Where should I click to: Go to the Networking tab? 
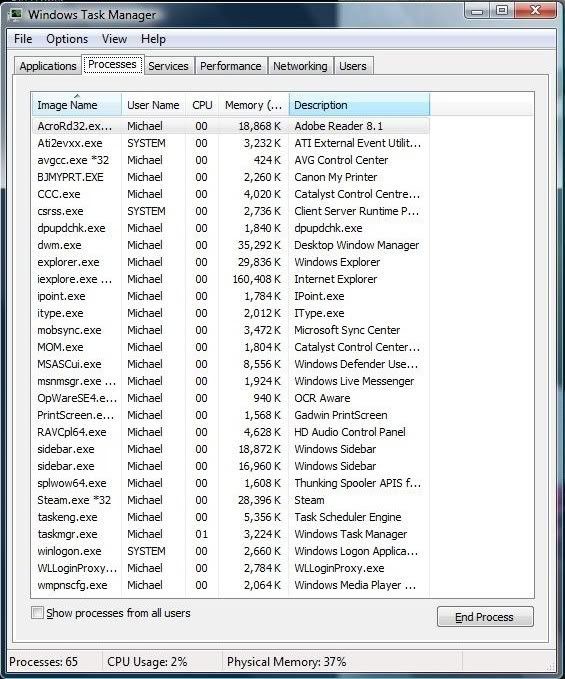[300, 66]
